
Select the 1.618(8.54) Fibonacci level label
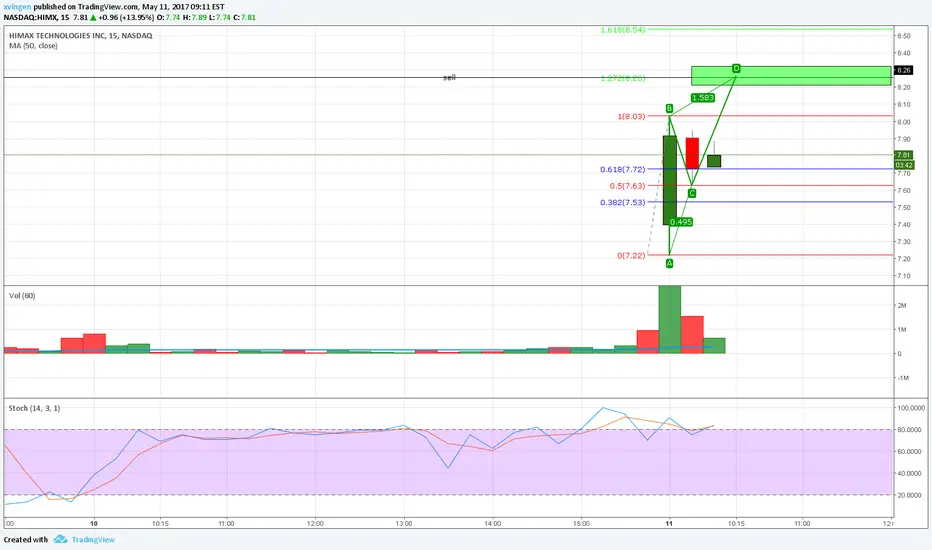pyautogui.click(x=622, y=30)
